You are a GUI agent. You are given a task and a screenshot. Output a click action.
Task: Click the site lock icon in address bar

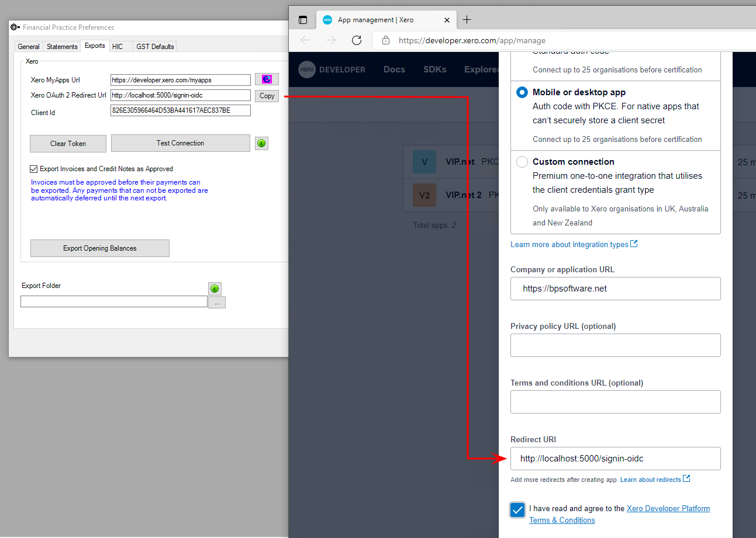coord(385,40)
